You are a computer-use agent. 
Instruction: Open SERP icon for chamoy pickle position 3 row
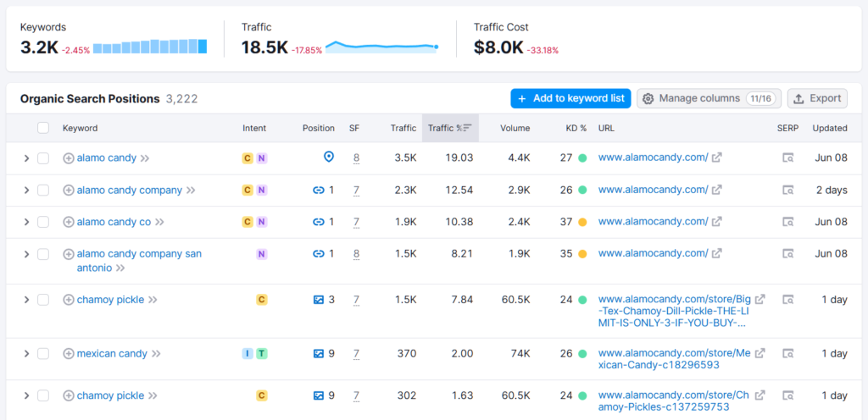pos(787,300)
